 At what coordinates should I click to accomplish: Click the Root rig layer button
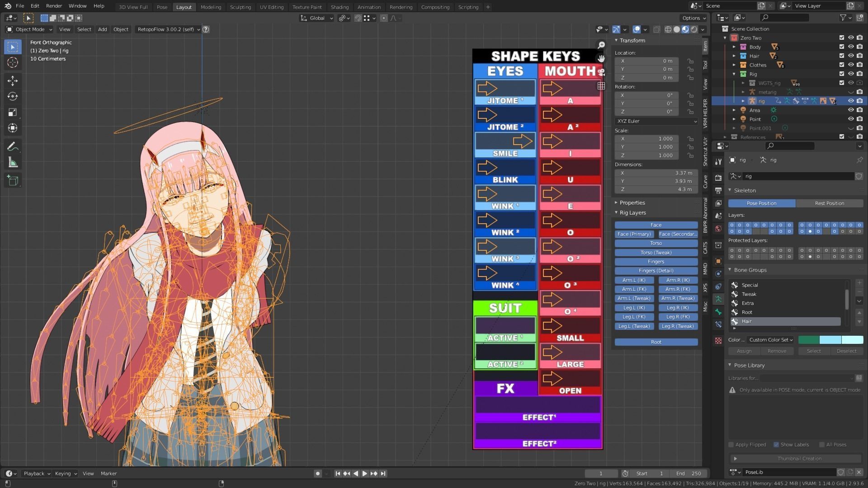(x=656, y=342)
